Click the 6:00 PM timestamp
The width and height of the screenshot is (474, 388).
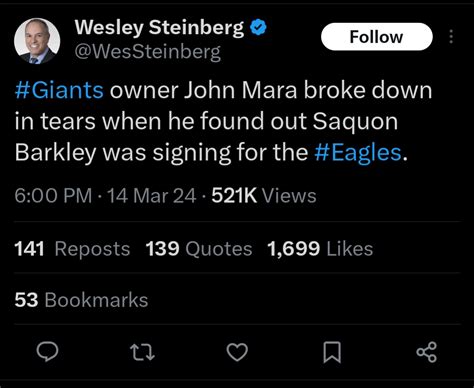[53, 195]
